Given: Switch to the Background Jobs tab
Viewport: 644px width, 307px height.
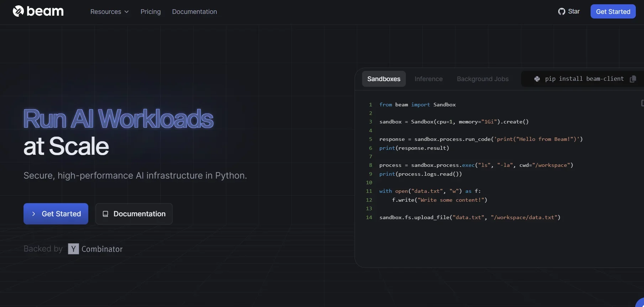Looking at the screenshot, I should pos(482,79).
